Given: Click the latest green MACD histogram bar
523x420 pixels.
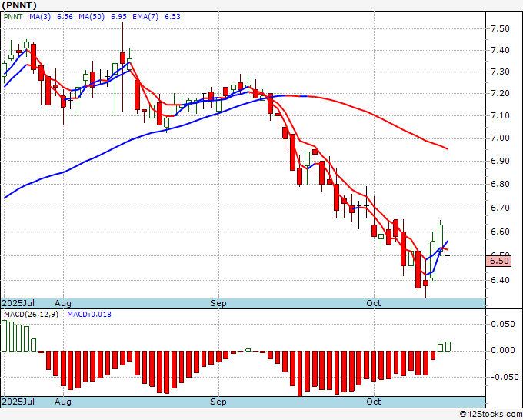Looking at the screenshot, I should point(448,346).
